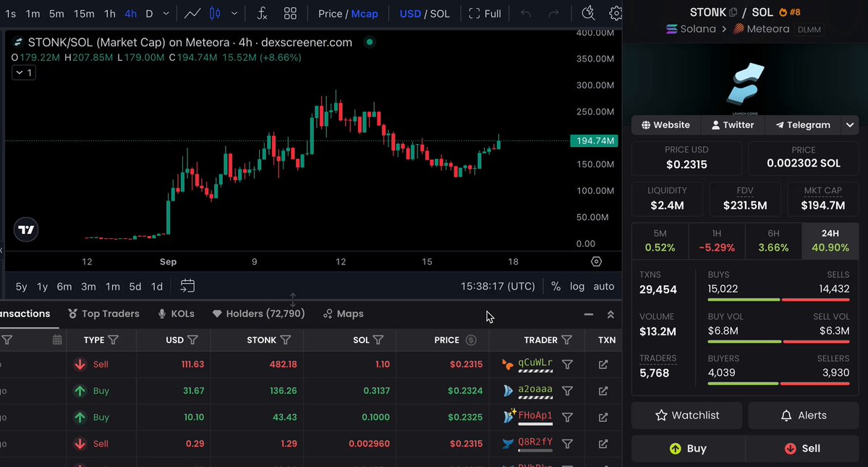Toggle auto scale on chart
This screenshot has width=868, height=467.
pos(604,286)
